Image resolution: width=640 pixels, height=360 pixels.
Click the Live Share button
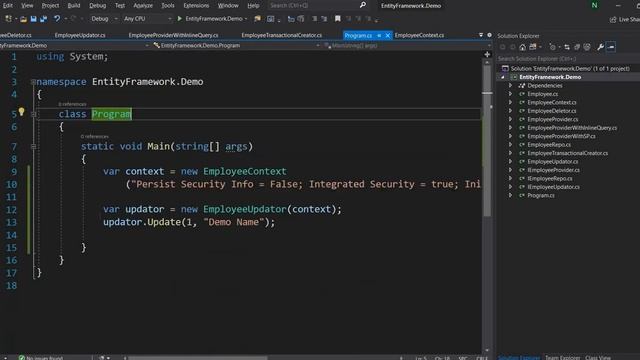[624, 19]
